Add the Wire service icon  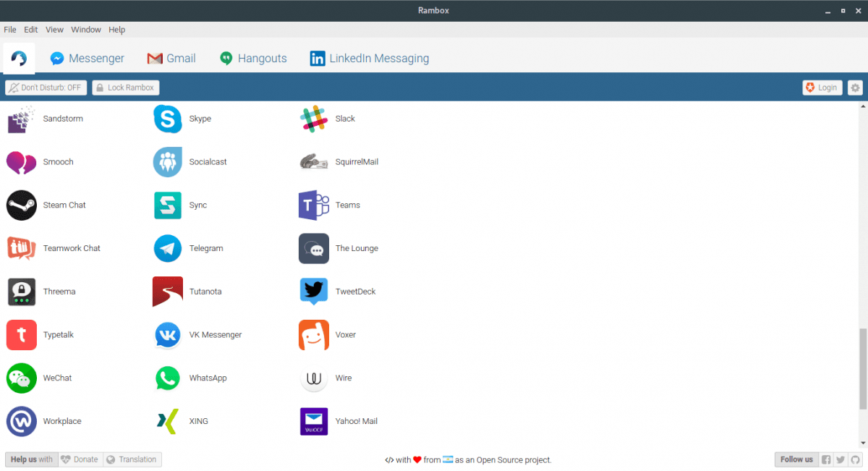[314, 378]
